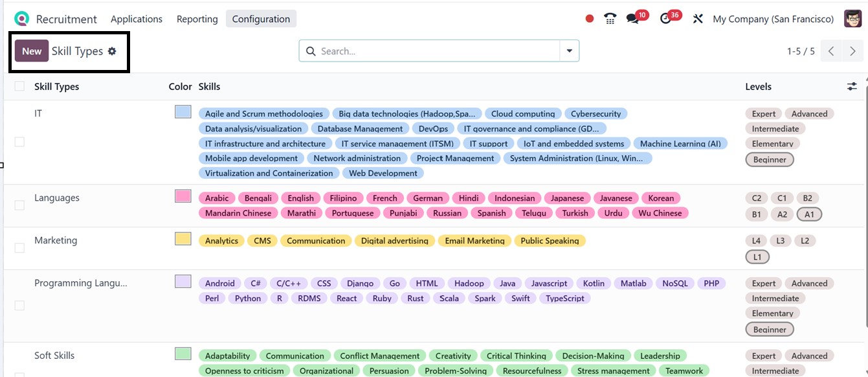Open the My Company (San Francisco) switcher

[773, 19]
